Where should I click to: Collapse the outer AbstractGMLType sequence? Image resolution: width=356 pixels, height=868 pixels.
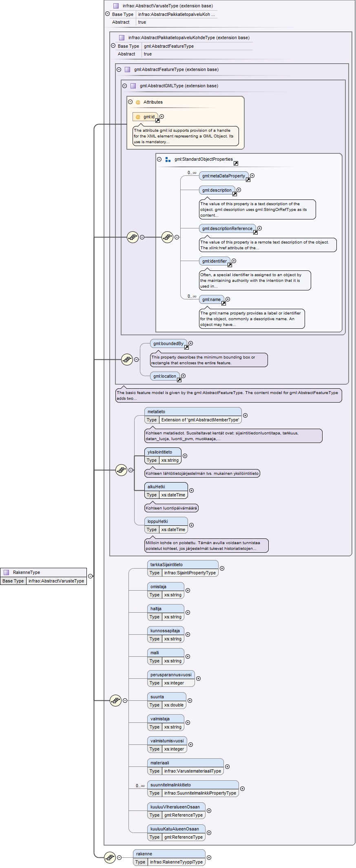142,237
